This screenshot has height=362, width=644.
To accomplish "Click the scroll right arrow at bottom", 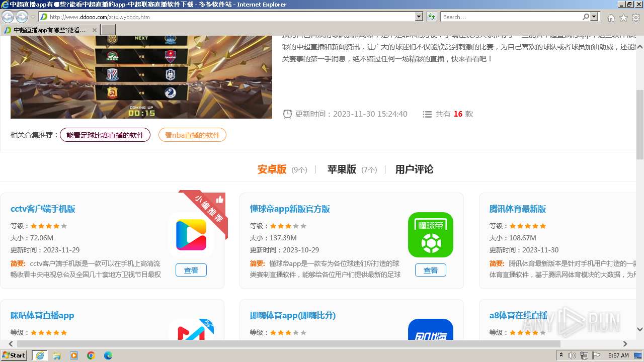I will 625,344.
